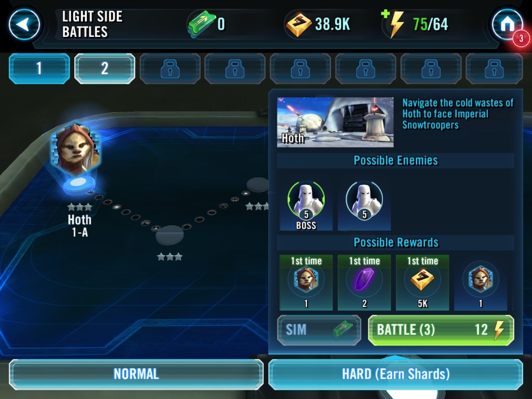Tap the back arrow icon

pyautogui.click(x=24, y=24)
